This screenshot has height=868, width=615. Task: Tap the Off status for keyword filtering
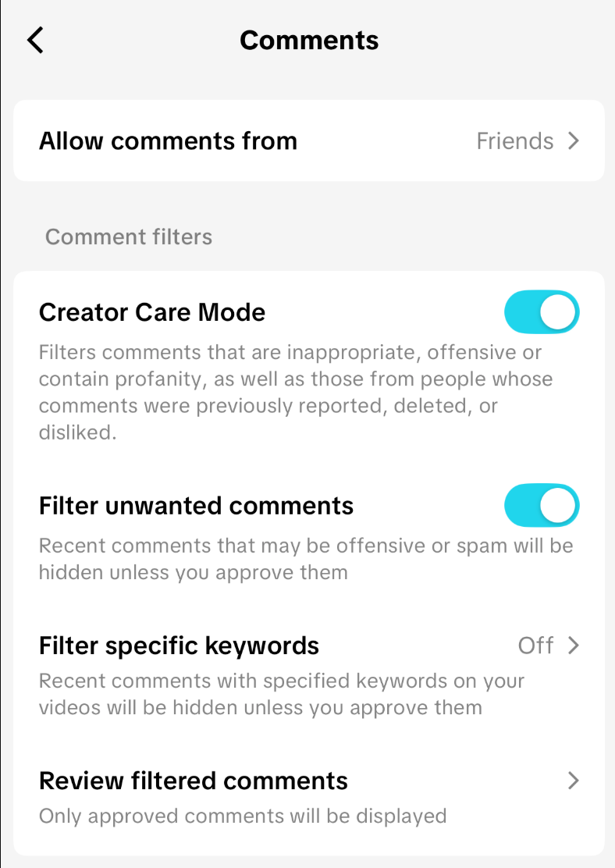point(535,646)
